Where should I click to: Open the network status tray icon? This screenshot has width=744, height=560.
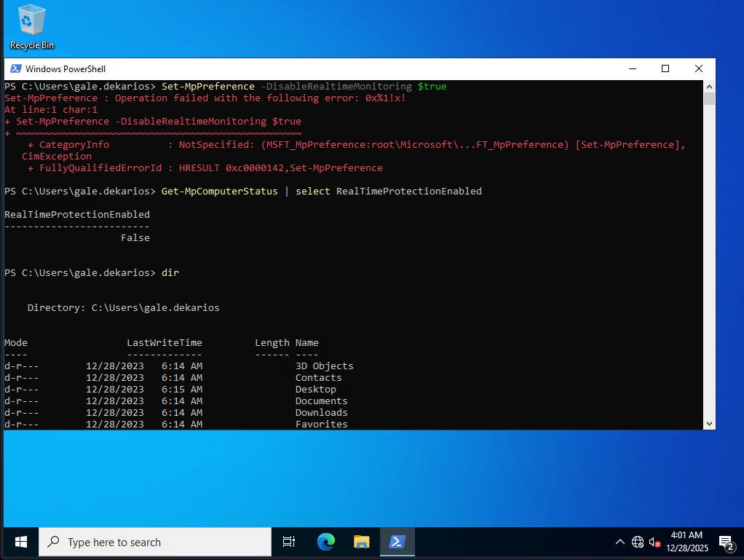(638, 542)
